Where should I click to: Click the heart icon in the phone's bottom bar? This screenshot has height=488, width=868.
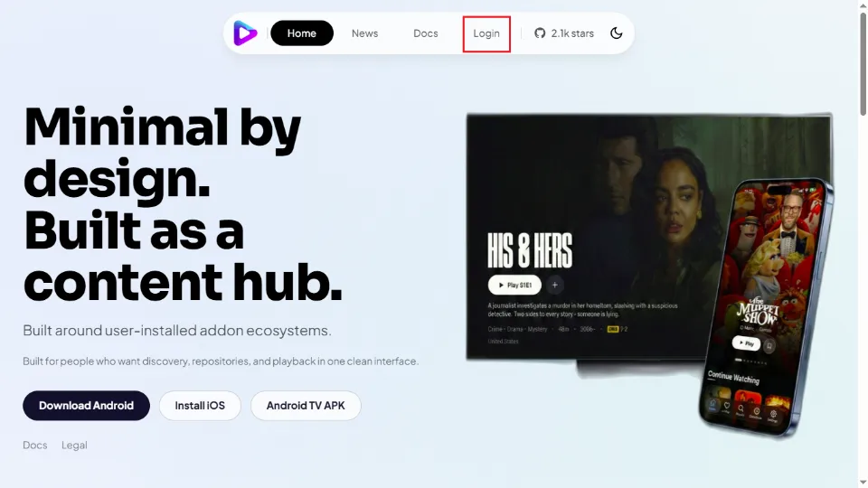coord(727,408)
